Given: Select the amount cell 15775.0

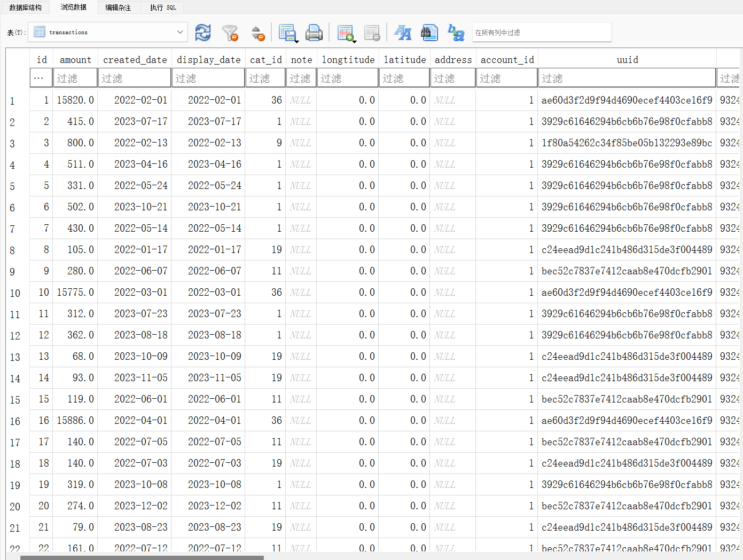Looking at the screenshot, I should (x=75, y=292).
